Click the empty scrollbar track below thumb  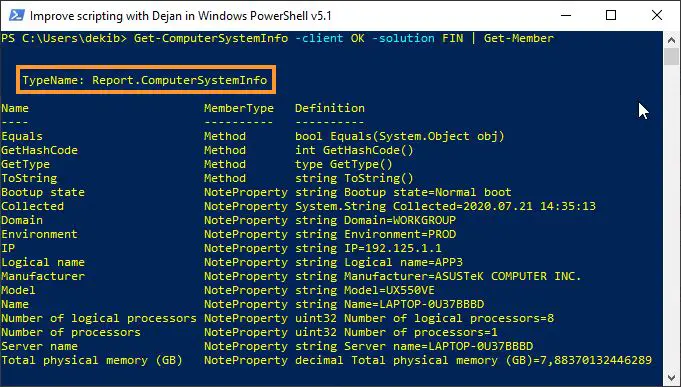click(x=671, y=217)
